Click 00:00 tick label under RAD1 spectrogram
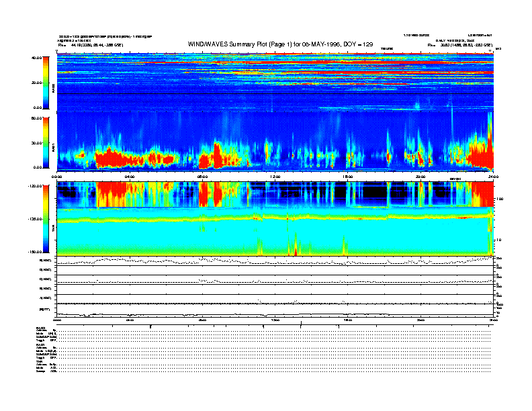The image size is (532, 411). [56, 177]
